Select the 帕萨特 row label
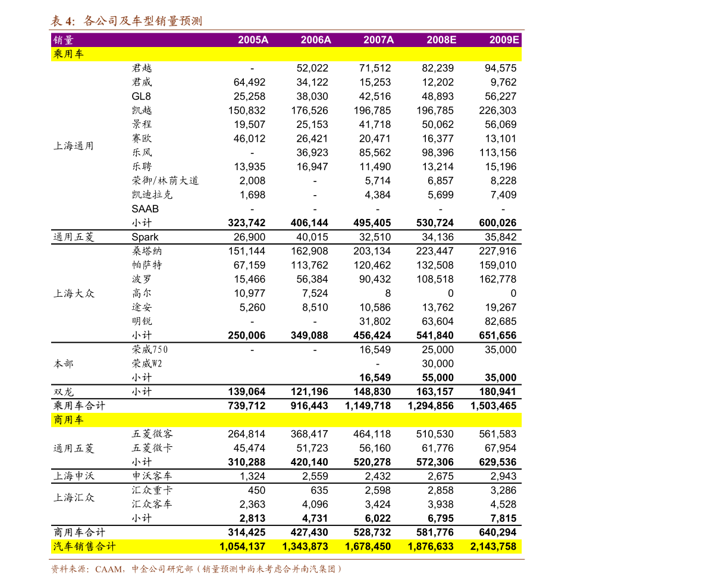This screenshot has height=586, width=728. pyautogui.click(x=147, y=265)
